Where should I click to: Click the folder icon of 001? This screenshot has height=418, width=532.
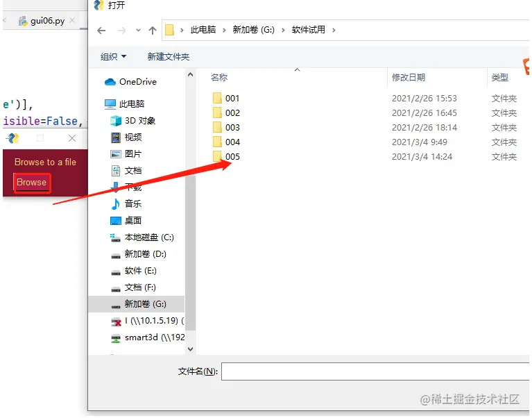point(217,98)
